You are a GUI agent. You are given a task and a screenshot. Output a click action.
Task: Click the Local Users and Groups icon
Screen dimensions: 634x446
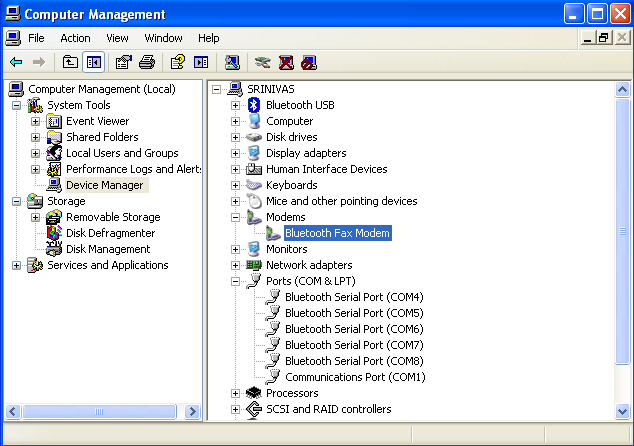[54, 153]
